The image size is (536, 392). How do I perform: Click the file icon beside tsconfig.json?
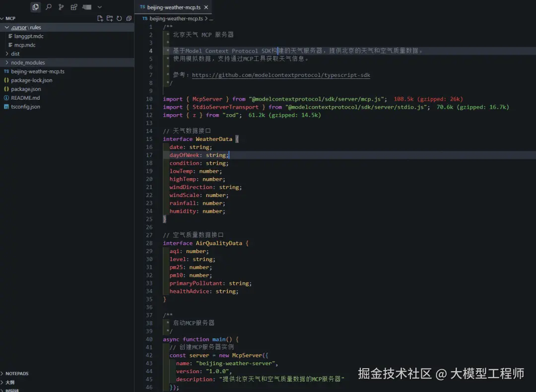click(x=6, y=107)
